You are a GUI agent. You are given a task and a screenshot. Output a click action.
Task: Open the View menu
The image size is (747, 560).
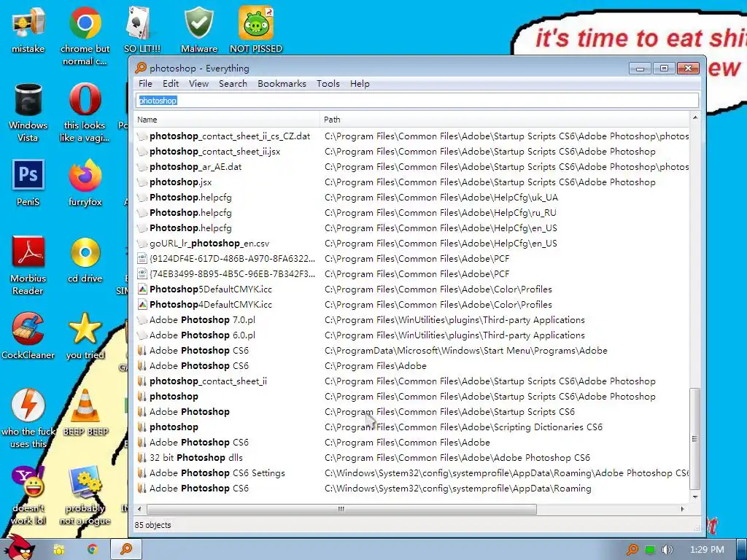(x=198, y=84)
